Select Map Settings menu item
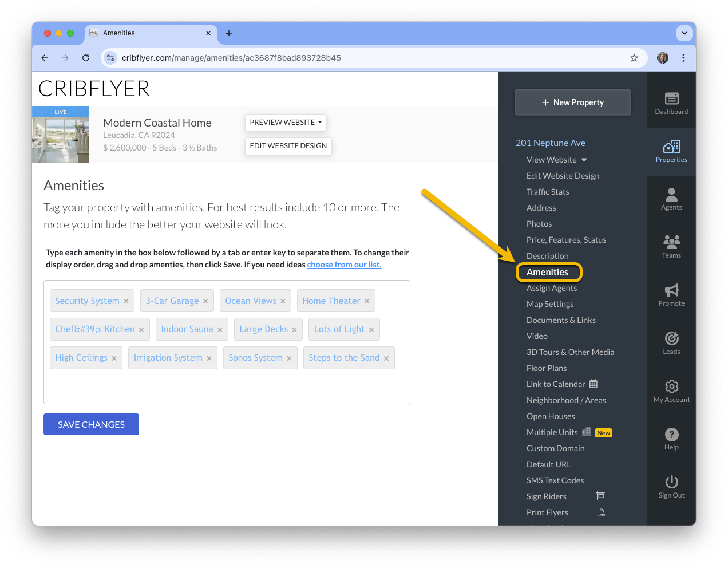Image resolution: width=728 pixels, height=568 pixels. tap(550, 304)
